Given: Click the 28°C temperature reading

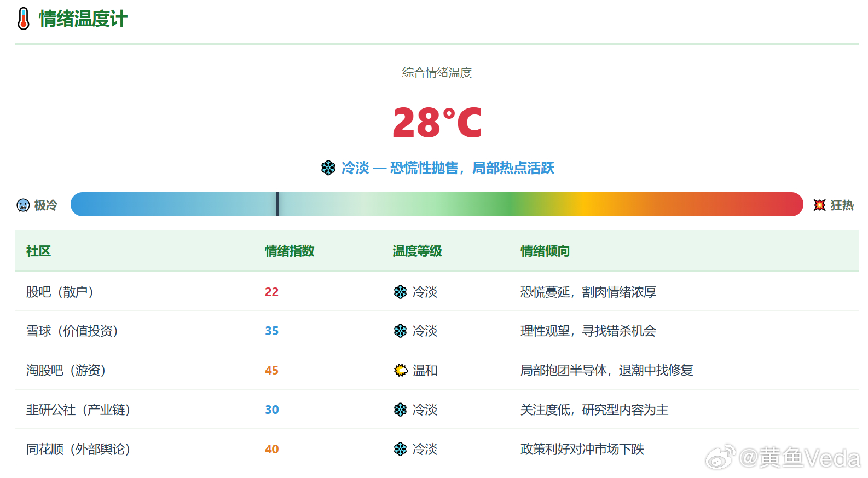Looking at the screenshot, I should [x=437, y=122].
